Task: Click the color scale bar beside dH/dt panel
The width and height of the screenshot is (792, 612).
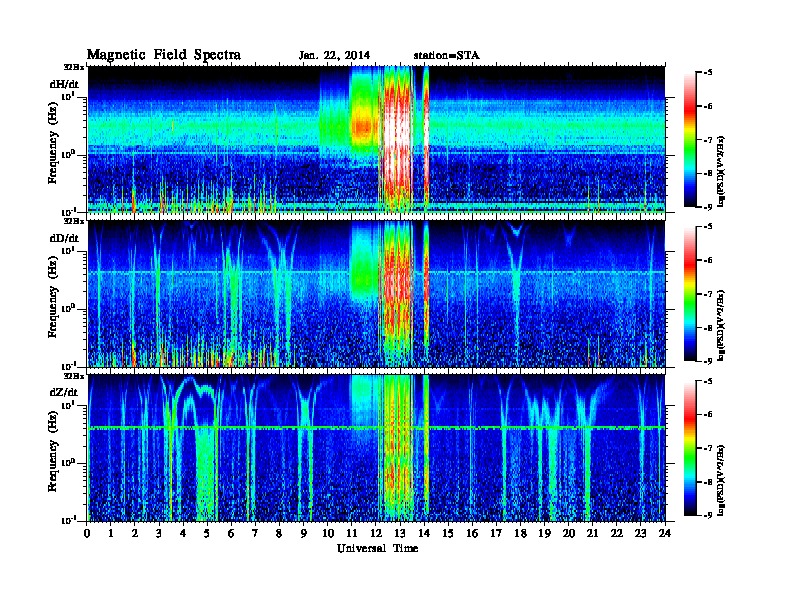Action: click(x=690, y=140)
